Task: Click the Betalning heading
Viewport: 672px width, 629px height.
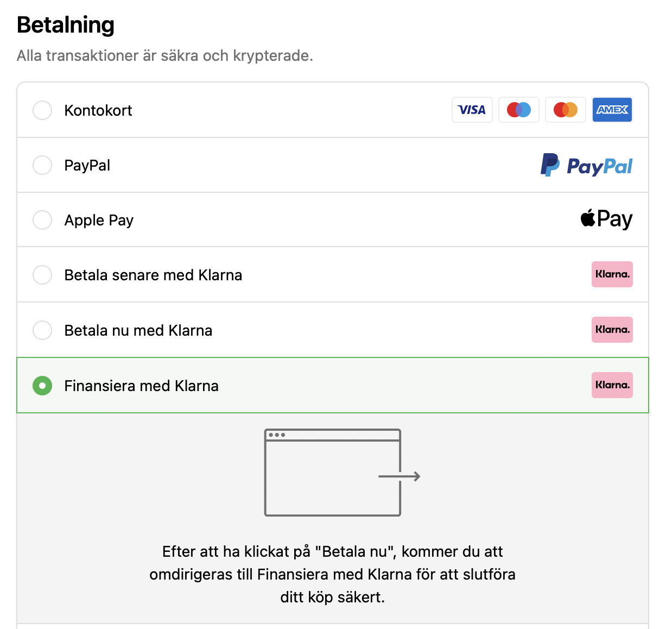Action: pyautogui.click(x=66, y=25)
